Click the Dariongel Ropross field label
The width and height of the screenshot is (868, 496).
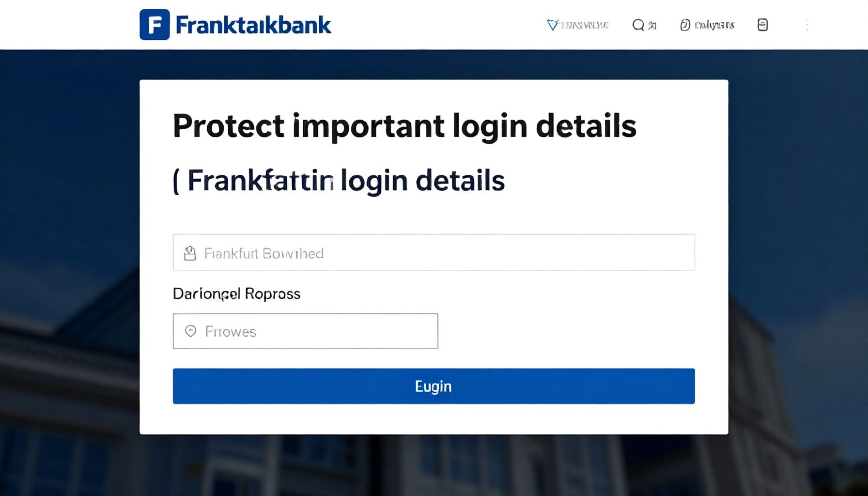pyautogui.click(x=236, y=293)
